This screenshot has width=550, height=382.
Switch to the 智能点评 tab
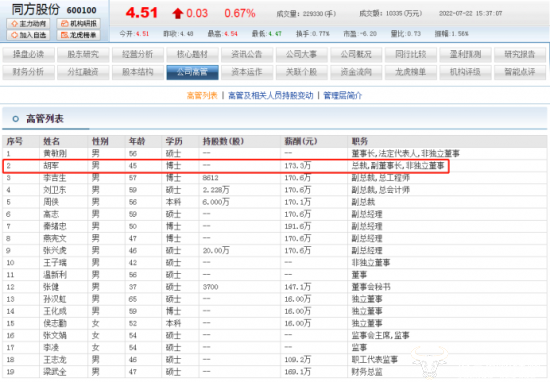(520, 72)
